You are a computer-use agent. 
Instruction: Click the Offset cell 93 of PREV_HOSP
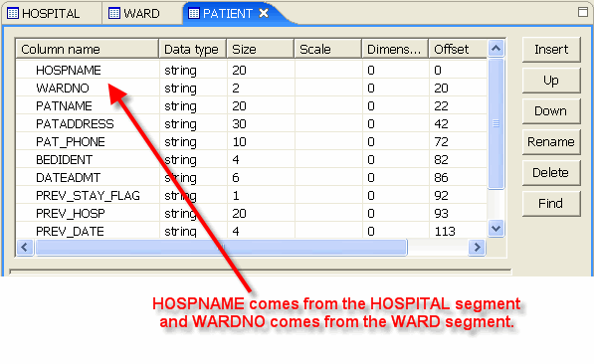point(458,213)
